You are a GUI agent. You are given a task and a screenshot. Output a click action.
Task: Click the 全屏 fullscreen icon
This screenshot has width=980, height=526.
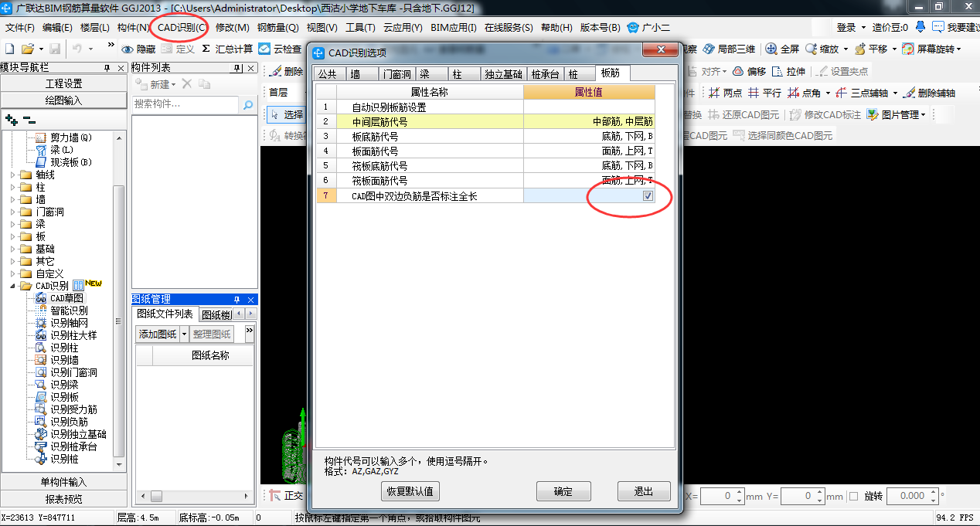pyautogui.click(x=771, y=49)
